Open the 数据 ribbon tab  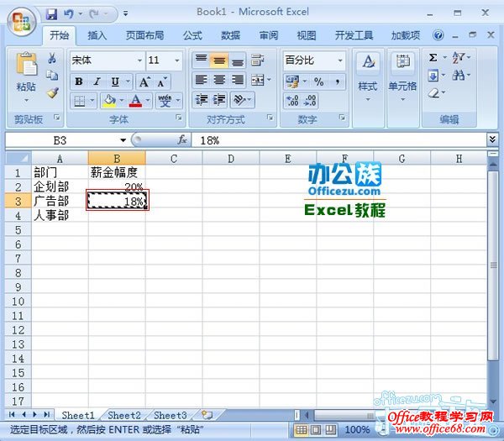(x=230, y=35)
